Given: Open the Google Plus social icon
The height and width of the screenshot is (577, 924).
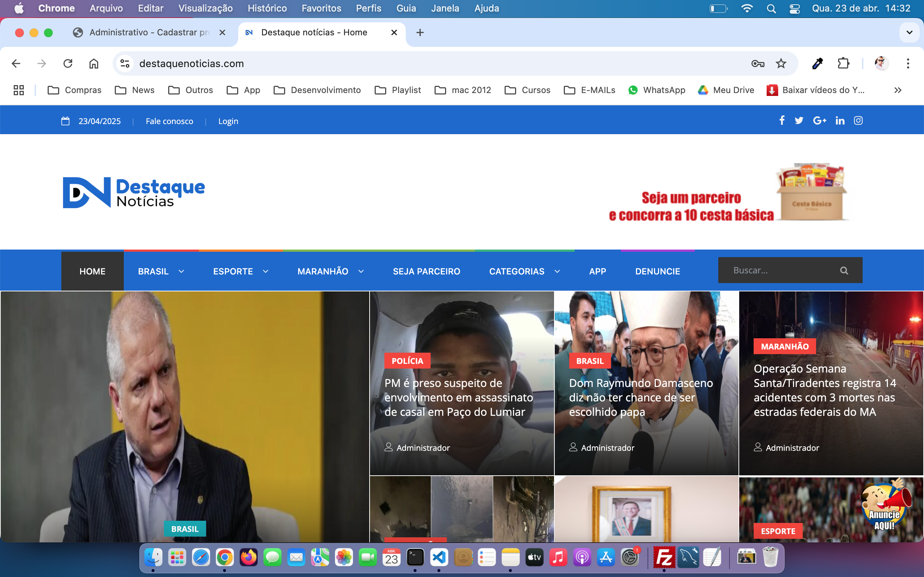Looking at the screenshot, I should click(819, 120).
